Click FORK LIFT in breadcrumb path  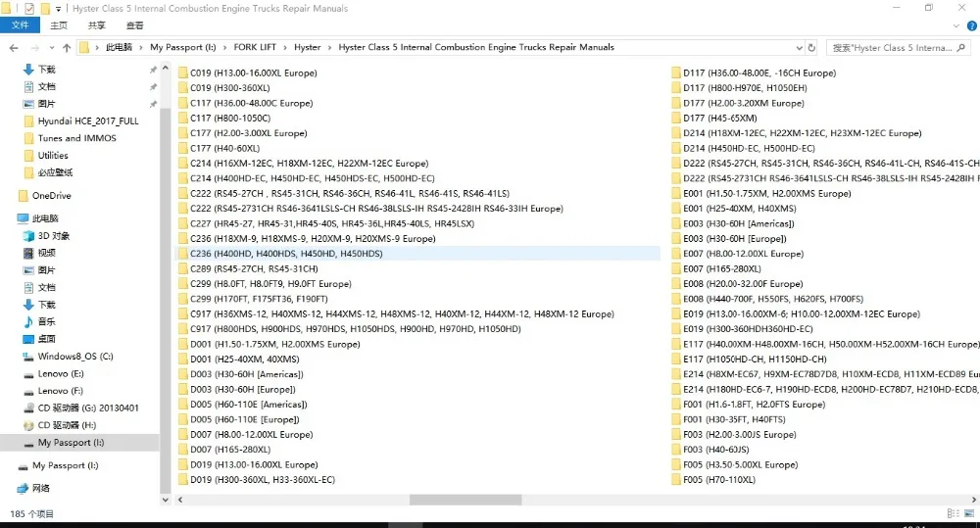pyautogui.click(x=255, y=47)
